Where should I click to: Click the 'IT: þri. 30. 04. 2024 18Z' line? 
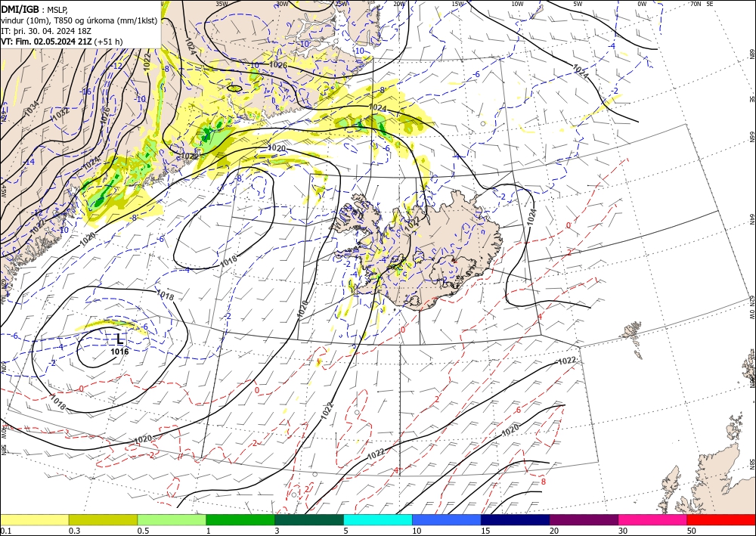46,31
